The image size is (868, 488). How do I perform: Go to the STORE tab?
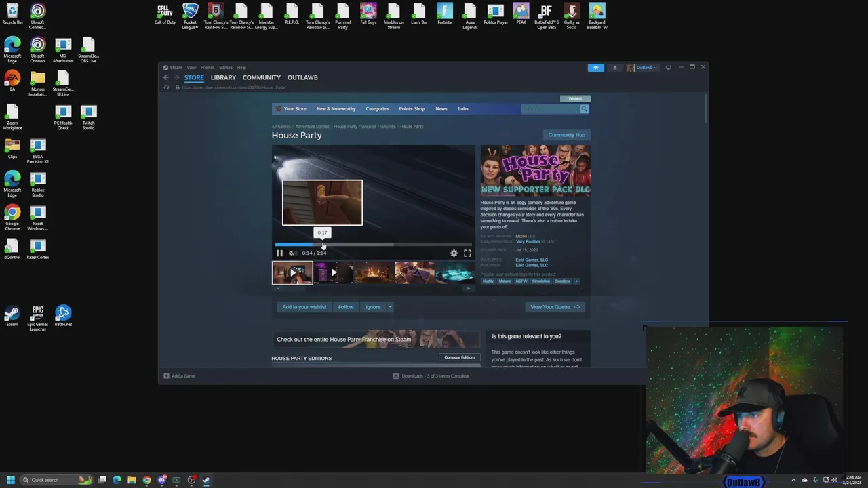(x=194, y=77)
